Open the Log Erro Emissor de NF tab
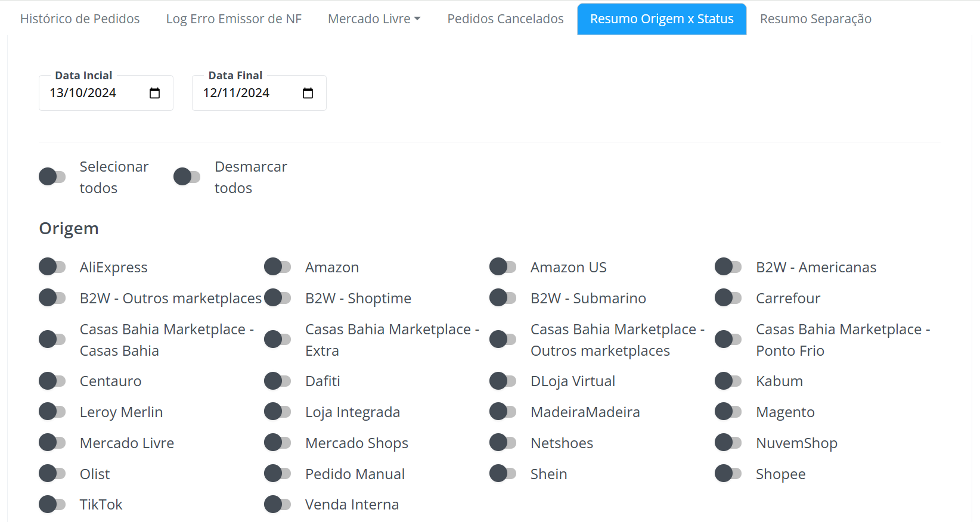 point(234,19)
